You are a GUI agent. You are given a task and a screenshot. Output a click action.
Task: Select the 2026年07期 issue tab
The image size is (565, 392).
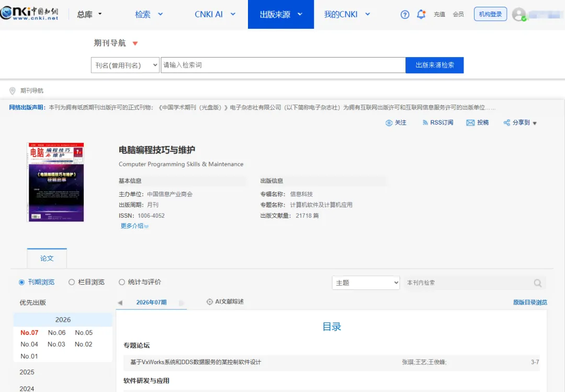coord(151,303)
